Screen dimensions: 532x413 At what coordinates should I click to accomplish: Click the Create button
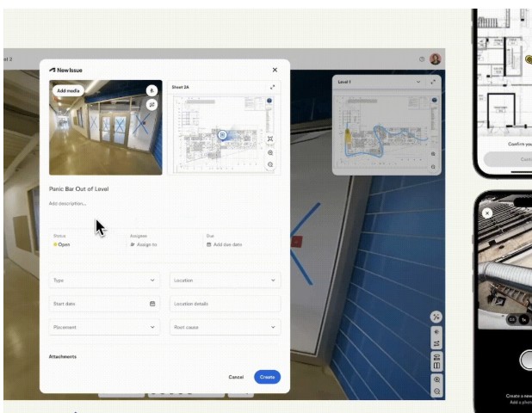coord(267,377)
